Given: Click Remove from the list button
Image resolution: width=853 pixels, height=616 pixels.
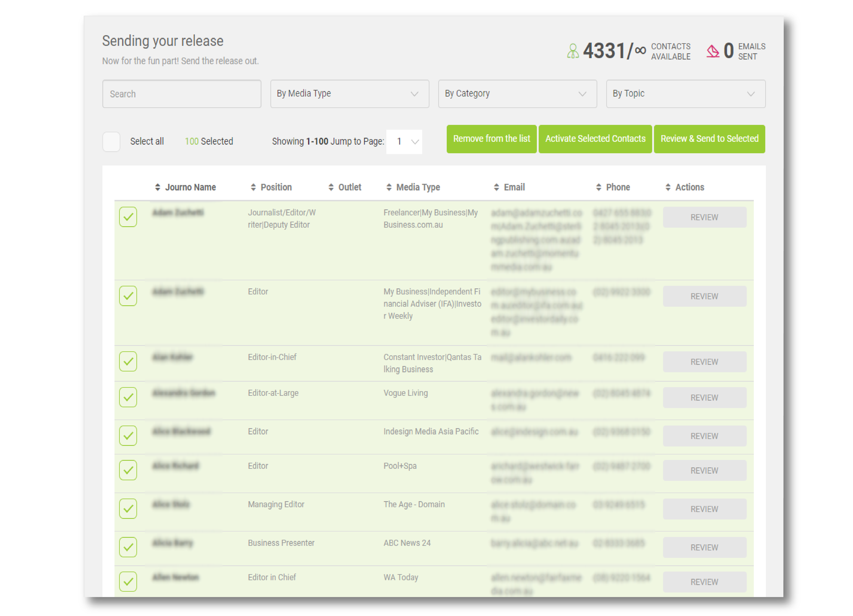Looking at the screenshot, I should coord(491,139).
